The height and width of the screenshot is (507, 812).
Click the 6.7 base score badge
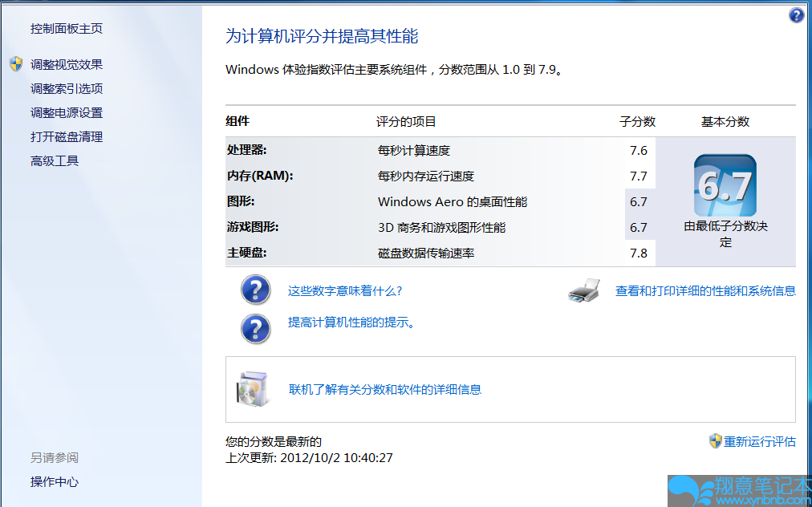pos(725,185)
